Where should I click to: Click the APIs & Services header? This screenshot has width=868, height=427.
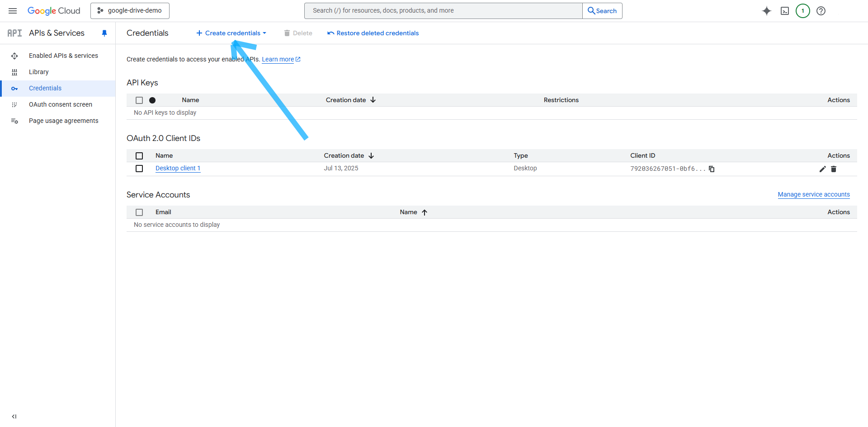tap(57, 33)
